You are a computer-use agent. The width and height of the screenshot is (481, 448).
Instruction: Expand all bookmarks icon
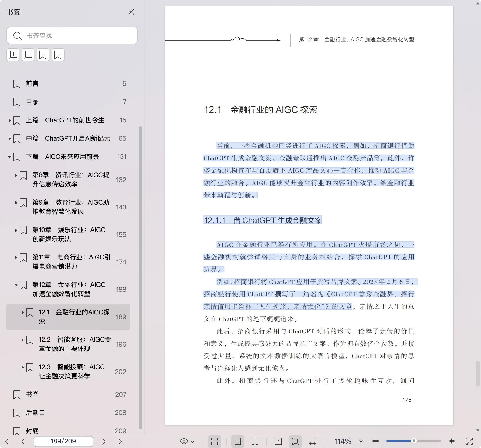(x=13, y=55)
